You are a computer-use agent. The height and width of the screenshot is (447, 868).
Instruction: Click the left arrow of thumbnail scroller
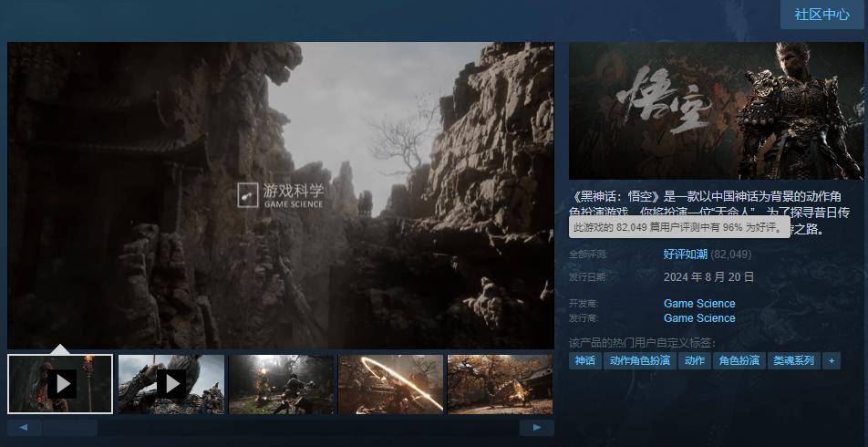click(24, 428)
